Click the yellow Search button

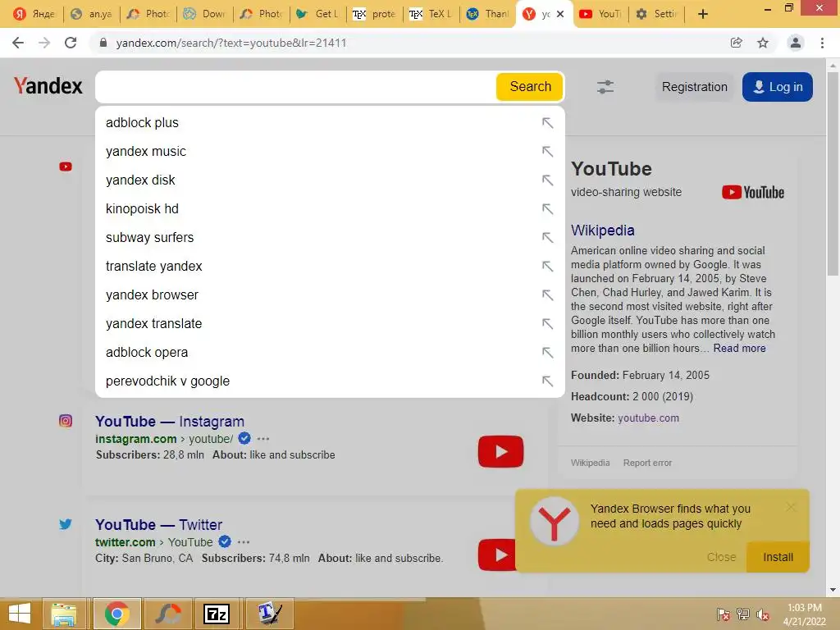(530, 87)
